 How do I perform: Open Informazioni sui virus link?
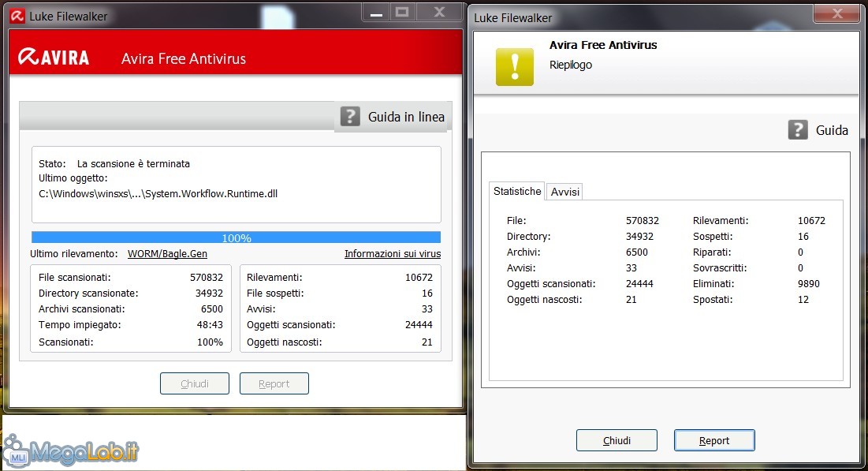pos(393,254)
